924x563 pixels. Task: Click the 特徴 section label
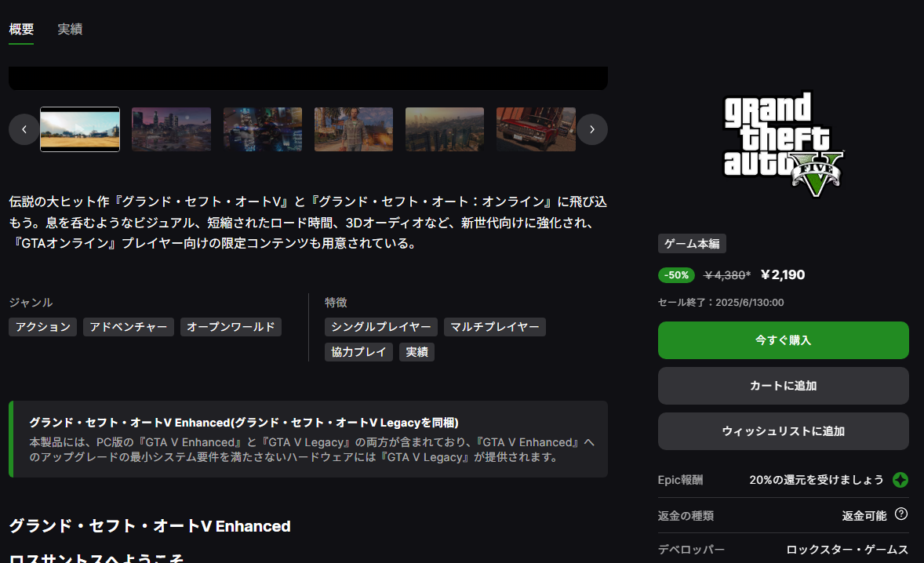(x=336, y=303)
